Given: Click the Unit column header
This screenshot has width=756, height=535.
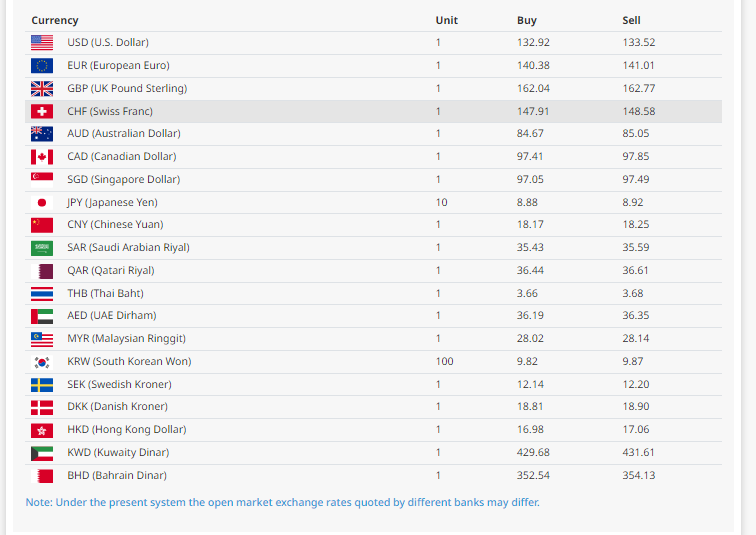Looking at the screenshot, I should pos(446,20).
